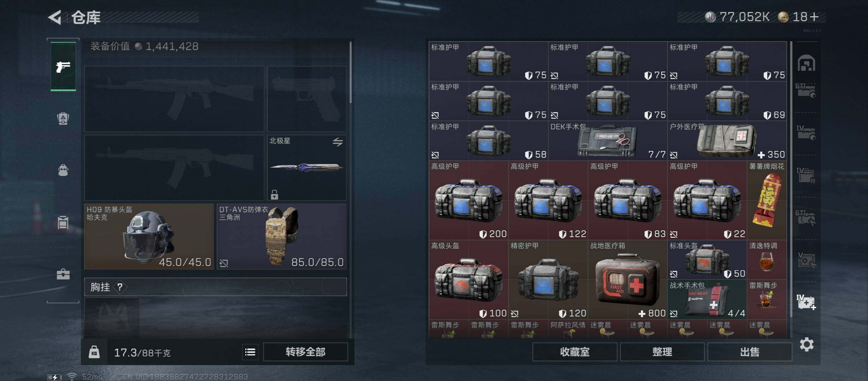This screenshot has height=381, width=868.
Task: Select the helmet-shaped icon atop the right sidebar
Action: tap(806, 63)
